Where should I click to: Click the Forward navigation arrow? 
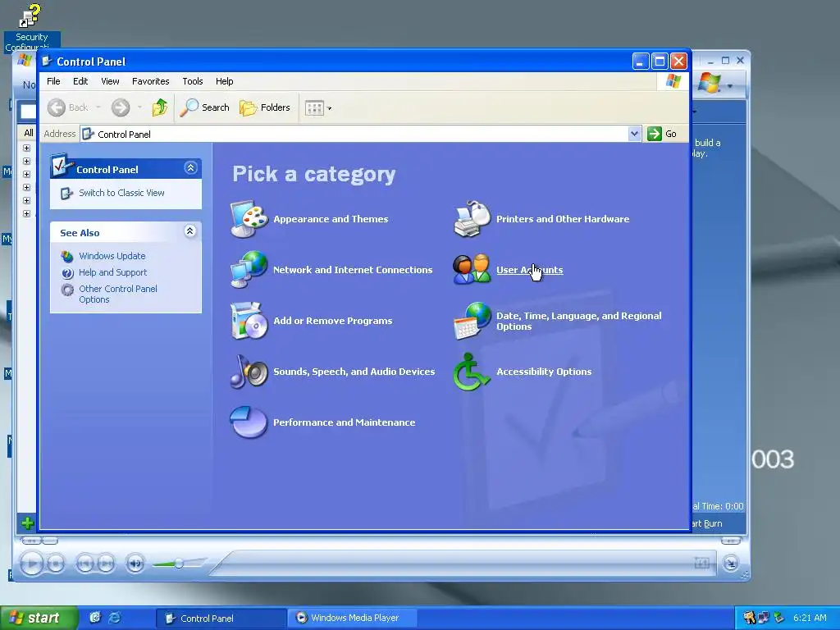[x=121, y=107]
